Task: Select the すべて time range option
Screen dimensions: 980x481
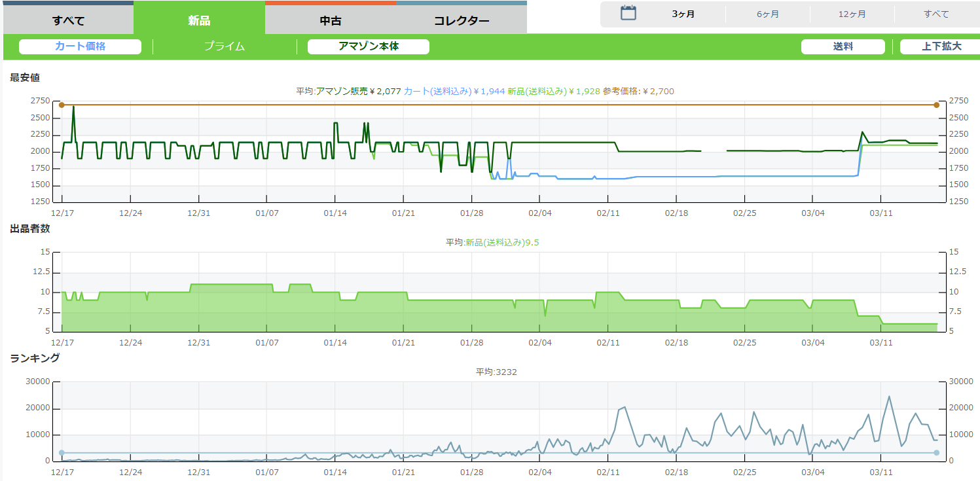Action: (x=936, y=14)
